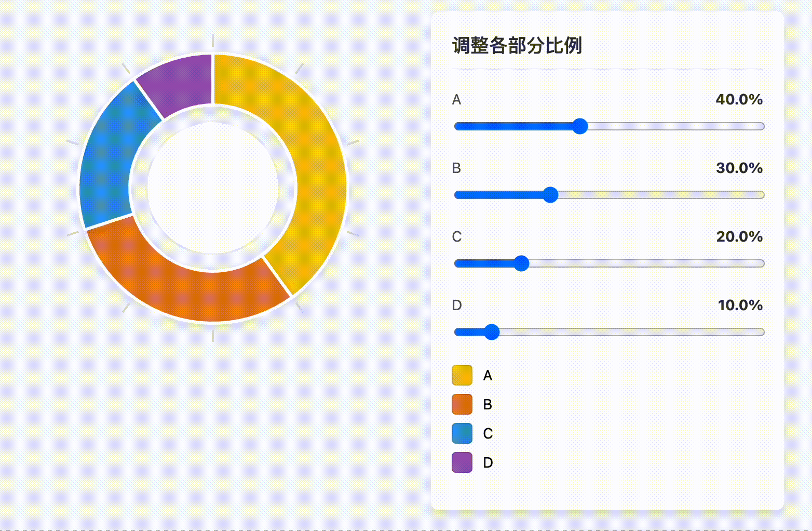Click the 30.0% value for B
Image resolution: width=812 pixels, height=531 pixels.
739,168
